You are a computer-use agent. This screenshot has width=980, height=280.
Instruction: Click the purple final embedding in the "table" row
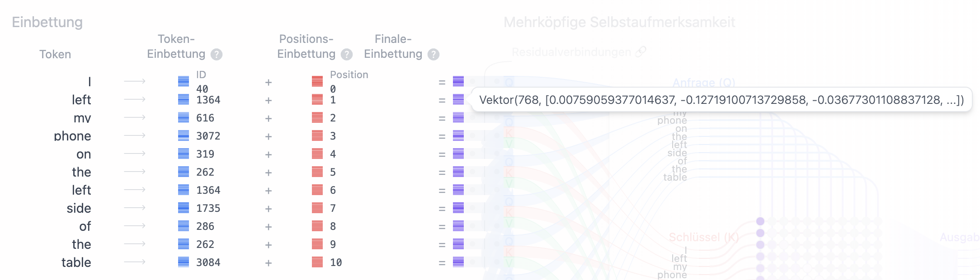pyautogui.click(x=458, y=262)
